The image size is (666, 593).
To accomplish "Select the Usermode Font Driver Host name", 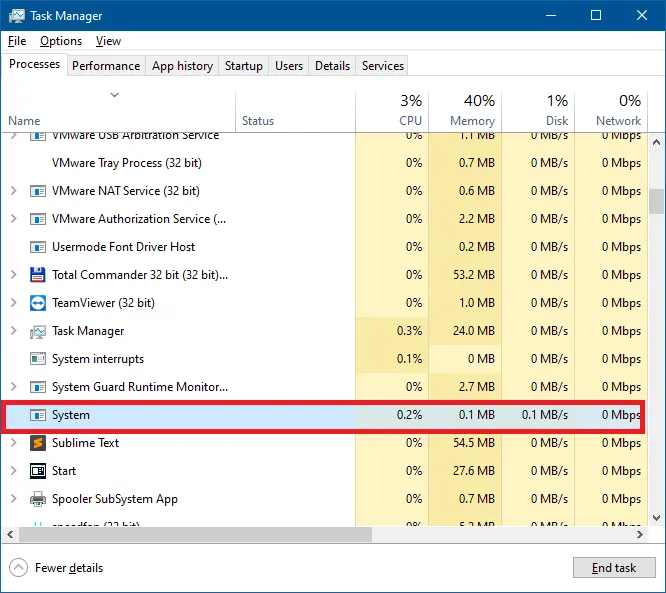I will 123,247.
